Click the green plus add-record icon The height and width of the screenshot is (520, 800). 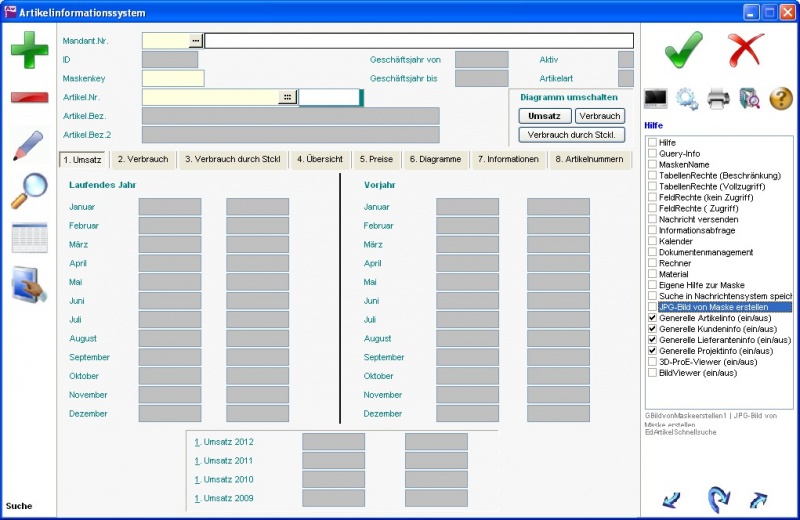29,50
